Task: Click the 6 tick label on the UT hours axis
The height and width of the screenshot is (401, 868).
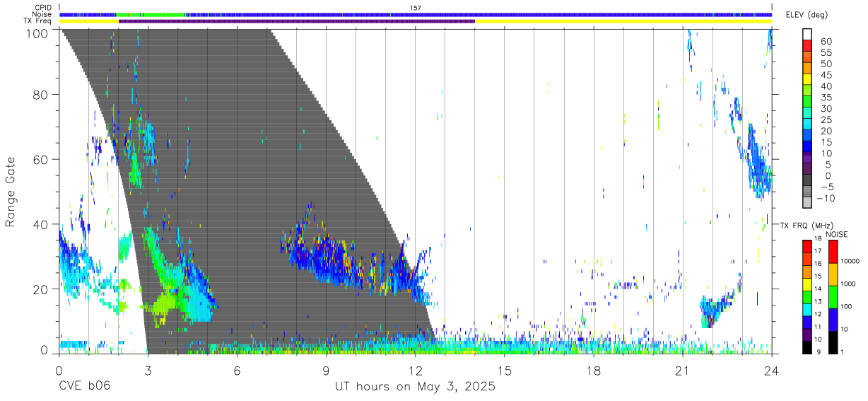Action: (x=237, y=371)
